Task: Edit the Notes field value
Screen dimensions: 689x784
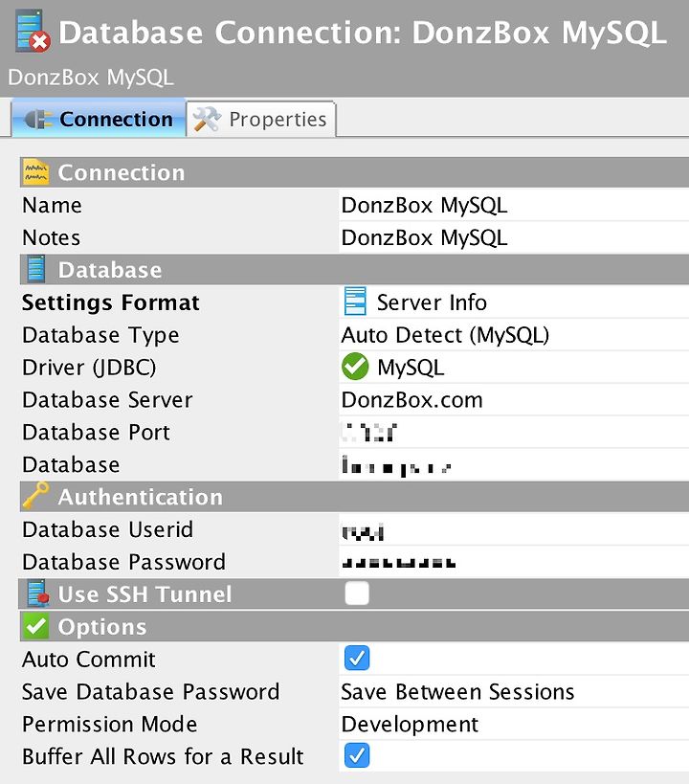Action: (x=514, y=237)
